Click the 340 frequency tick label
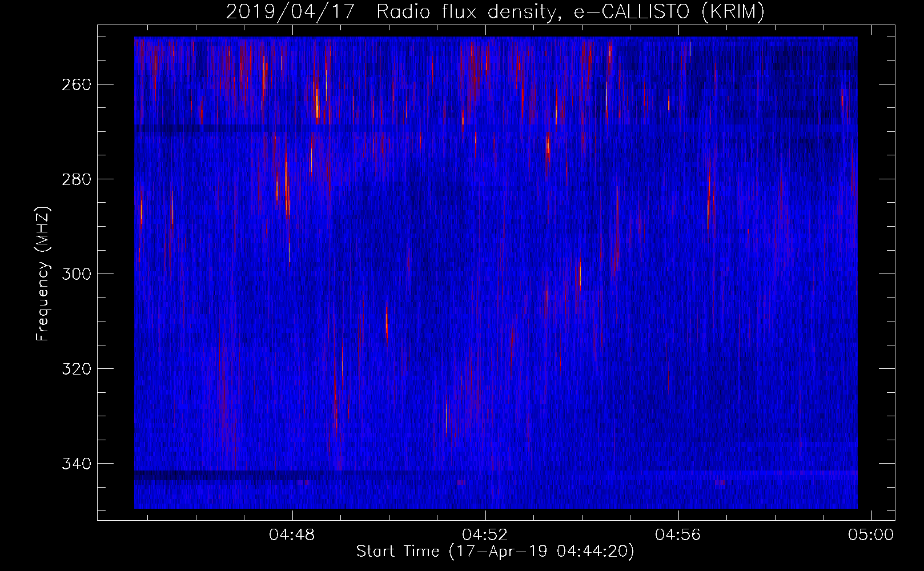This screenshot has height=571, width=924. [x=77, y=464]
